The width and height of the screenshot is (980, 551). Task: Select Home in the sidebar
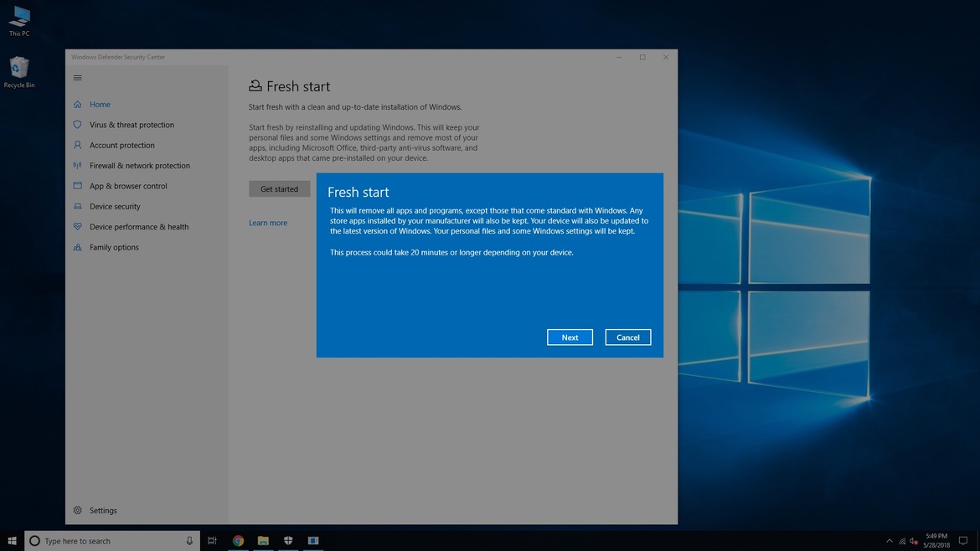coord(100,105)
